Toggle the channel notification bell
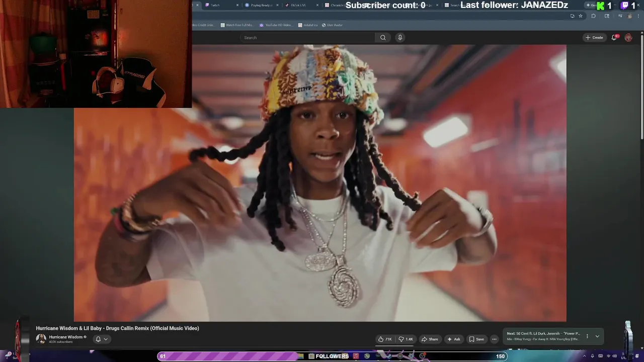The image size is (644, 362). tap(98, 339)
